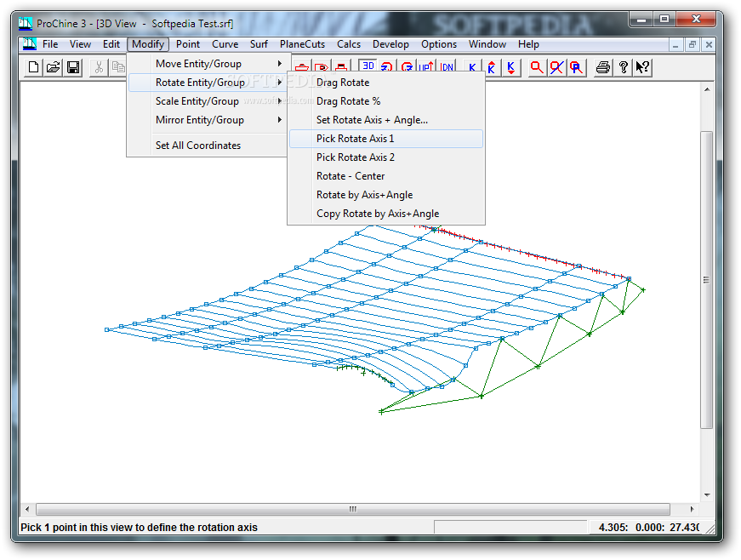Image resolution: width=741 pixels, height=560 pixels.
Task: Click the K with red down arrow icon
Action: point(510,67)
